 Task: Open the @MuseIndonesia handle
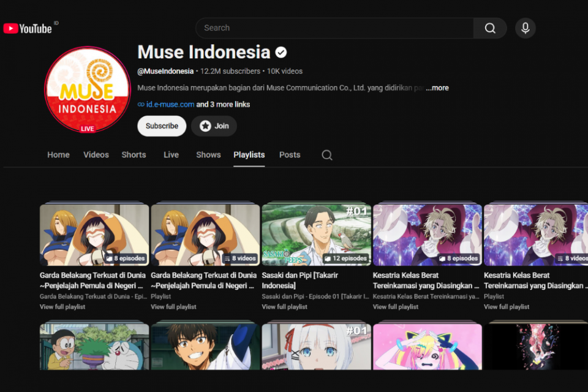click(x=165, y=71)
